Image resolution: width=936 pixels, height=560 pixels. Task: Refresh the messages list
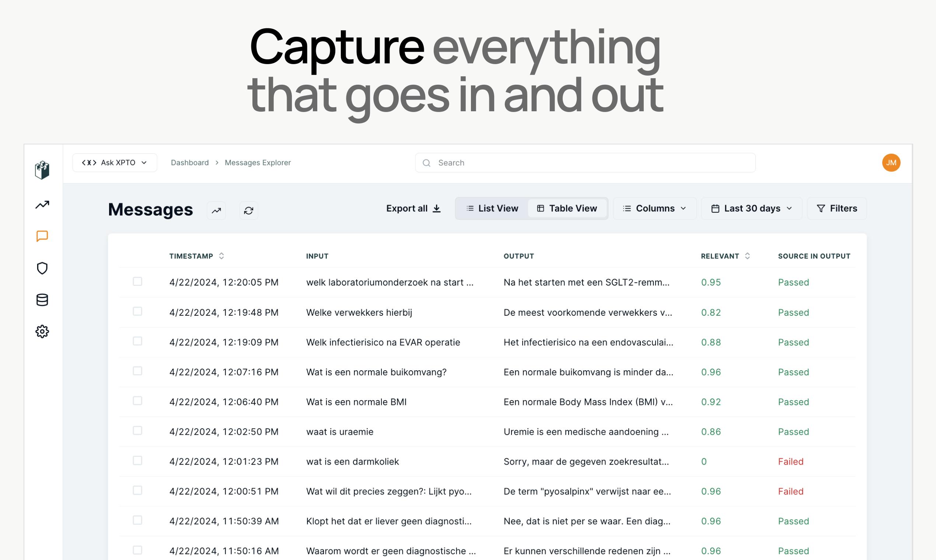coord(249,211)
